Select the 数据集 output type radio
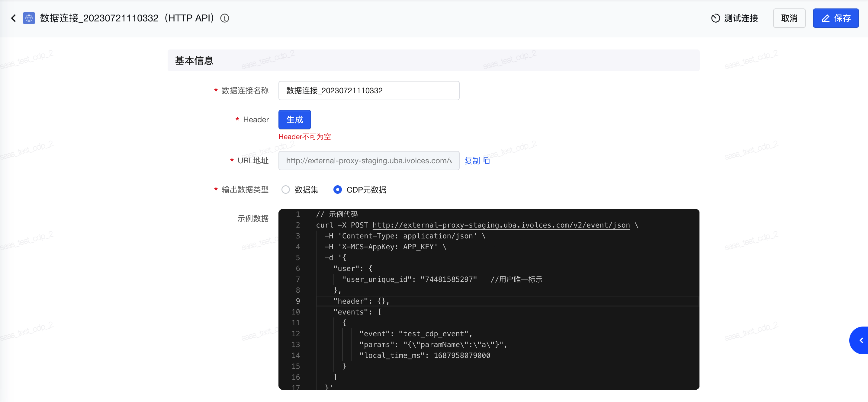Image resolution: width=868 pixels, height=402 pixels. point(286,190)
